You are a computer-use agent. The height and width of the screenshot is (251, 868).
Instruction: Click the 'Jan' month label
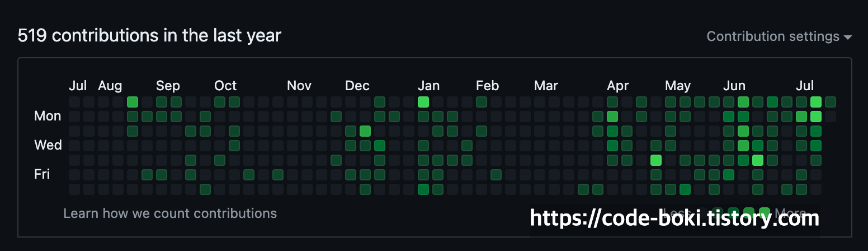(429, 86)
